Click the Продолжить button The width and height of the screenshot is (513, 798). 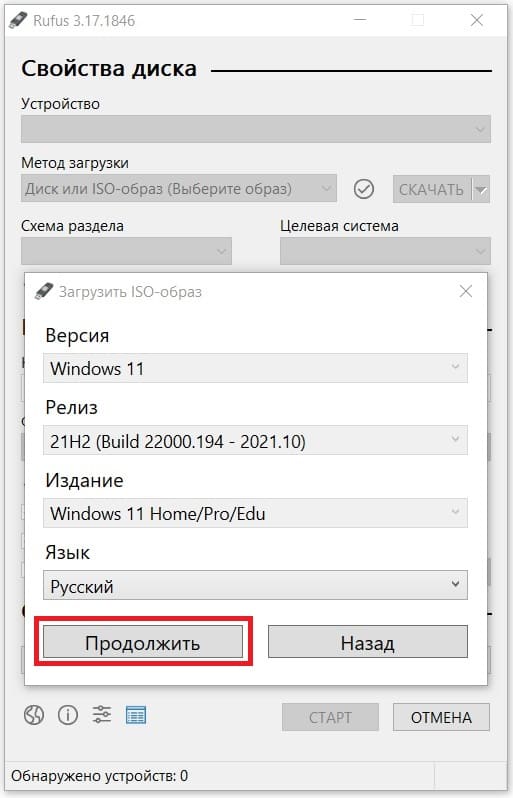pyautogui.click(x=143, y=642)
